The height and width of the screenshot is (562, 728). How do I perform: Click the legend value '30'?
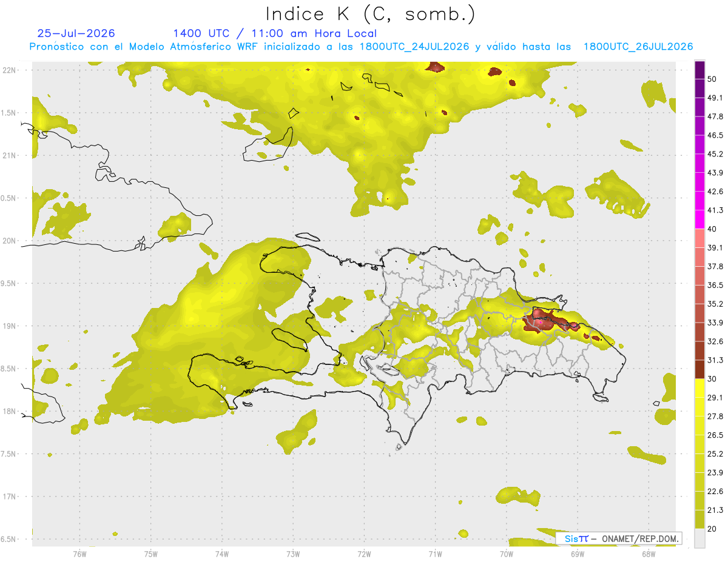[x=713, y=378]
